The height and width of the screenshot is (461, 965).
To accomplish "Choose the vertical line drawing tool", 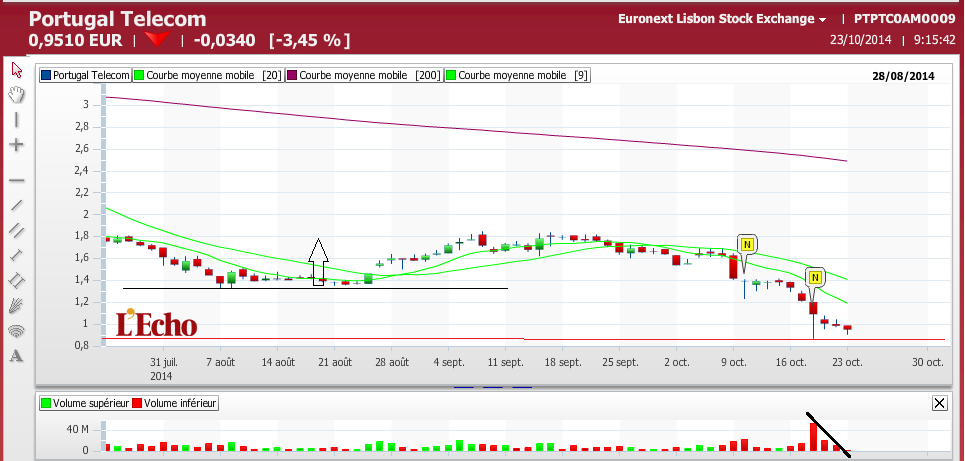I will pyautogui.click(x=17, y=119).
